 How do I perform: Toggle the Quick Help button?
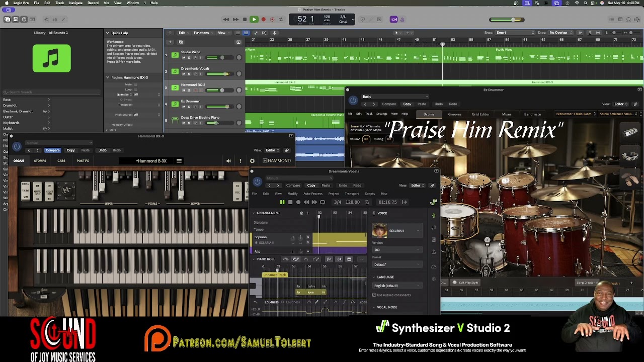[x=24, y=20]
